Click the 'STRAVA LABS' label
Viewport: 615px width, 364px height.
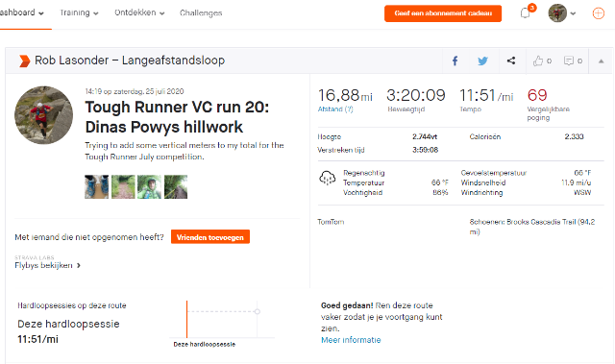point(35,257)
